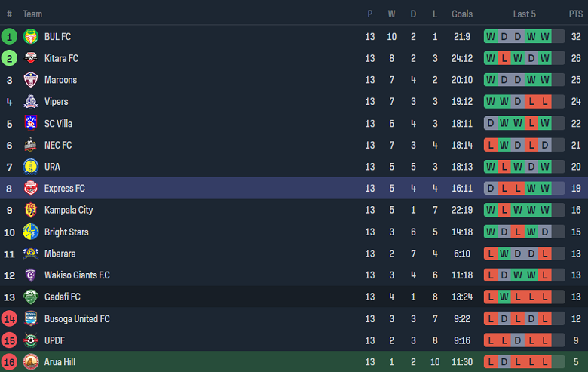Click the Last 5 column header

(525, 14)
